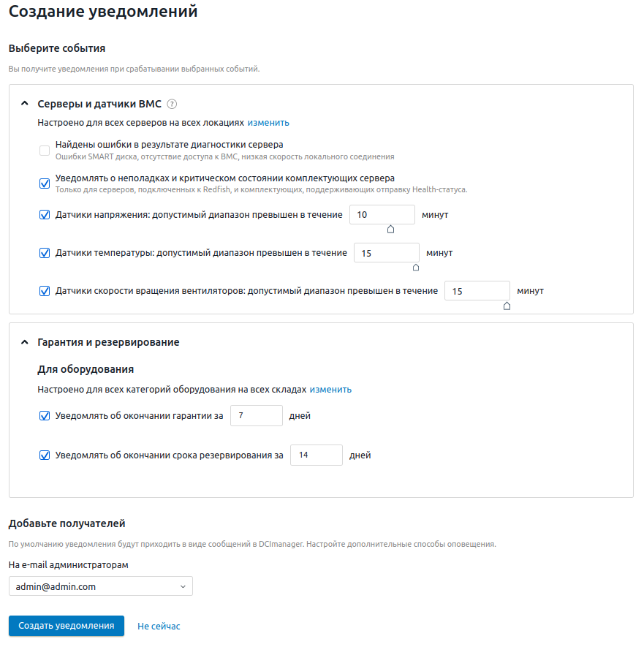
Task: Toggle the voltage sensors checkbox
Action: click(45, 215)
